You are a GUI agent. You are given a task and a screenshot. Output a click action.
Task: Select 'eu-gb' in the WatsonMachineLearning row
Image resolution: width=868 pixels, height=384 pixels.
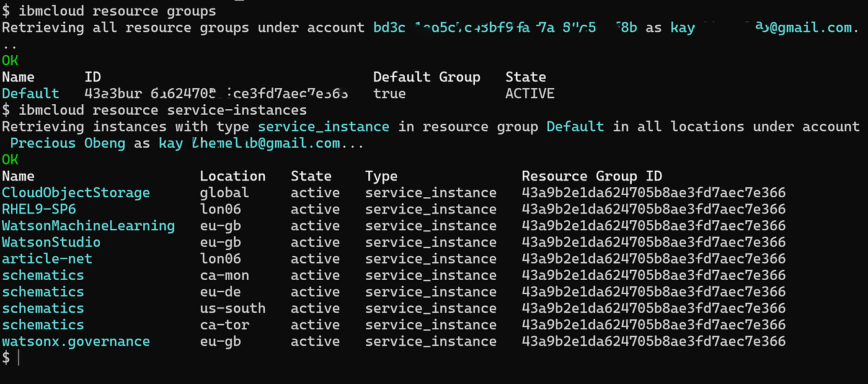pos(220,226)
